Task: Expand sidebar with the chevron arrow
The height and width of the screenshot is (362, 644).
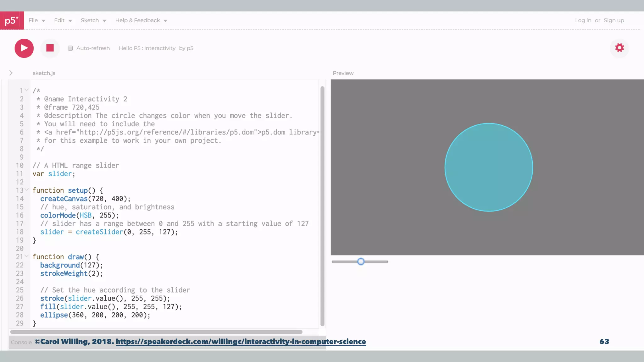Action: 11,73
